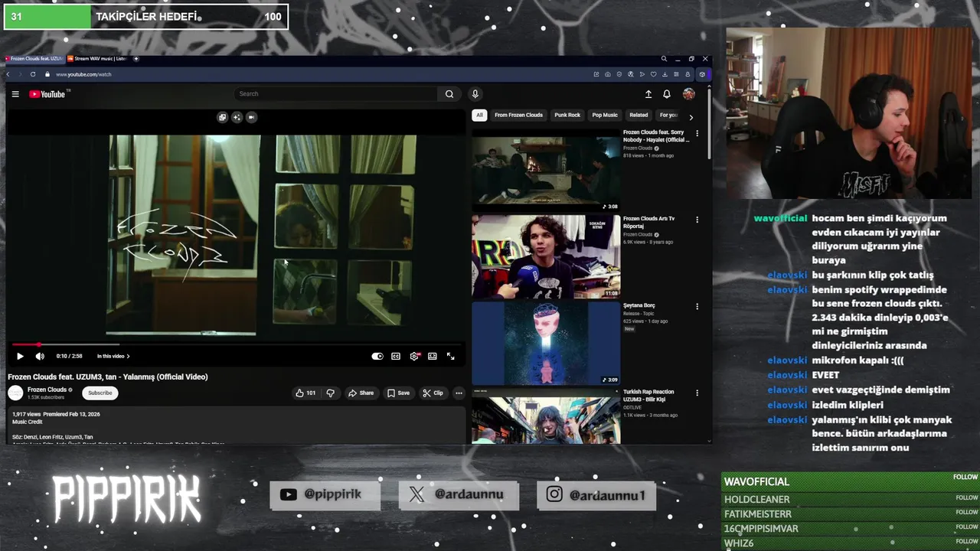Select the 'Punk Rock' chip
The image size is (980, 551).
(567, 115)
